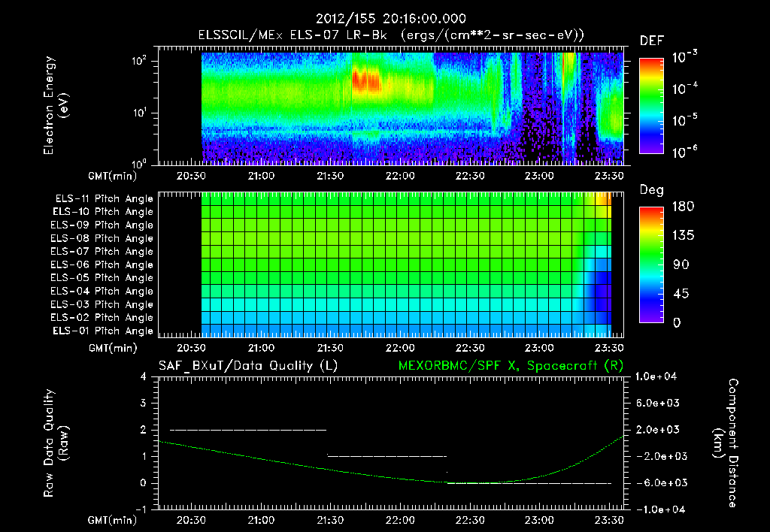
Task: Click the 'ELS-05 Pitch Angle' row label
Action: click(x=102, y=278)
